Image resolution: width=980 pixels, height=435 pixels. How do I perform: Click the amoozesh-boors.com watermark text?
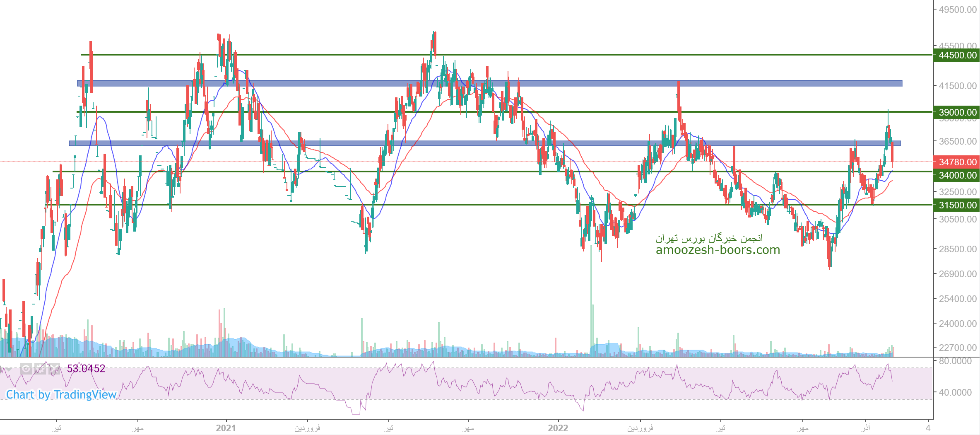point(718,250)
